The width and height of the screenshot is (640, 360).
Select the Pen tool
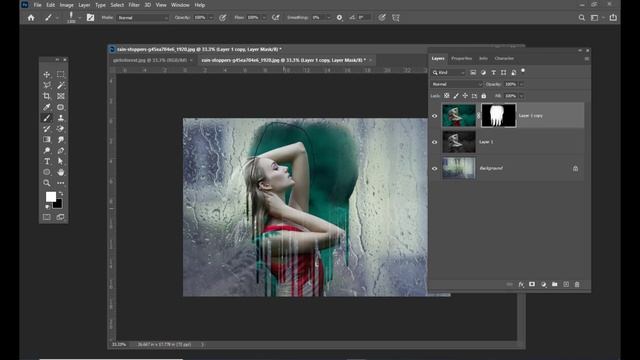point(60,151)
